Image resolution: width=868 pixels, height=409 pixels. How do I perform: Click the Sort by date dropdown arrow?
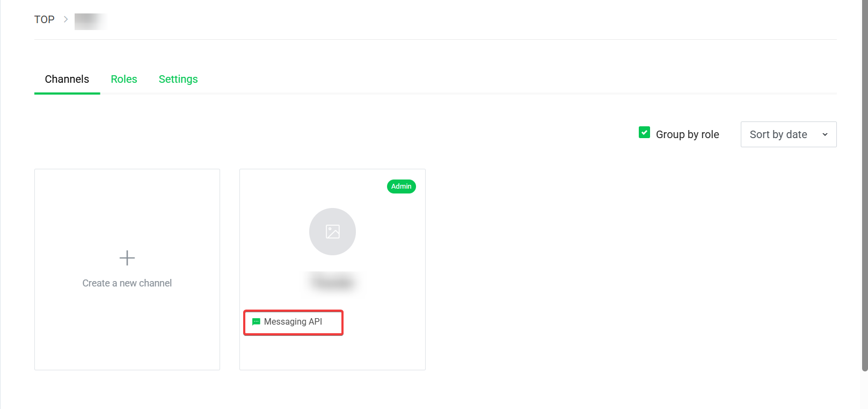(x=825, y=134)
